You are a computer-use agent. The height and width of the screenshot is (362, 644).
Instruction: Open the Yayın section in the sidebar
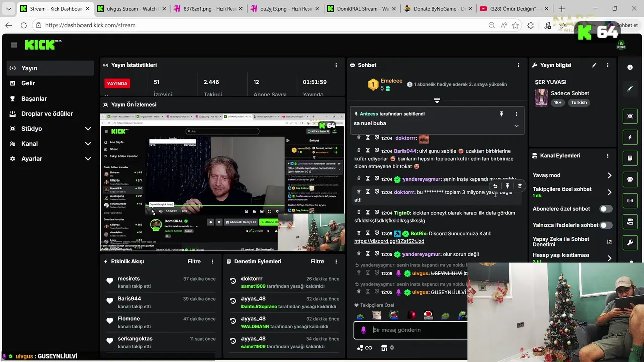click(50, 68)
